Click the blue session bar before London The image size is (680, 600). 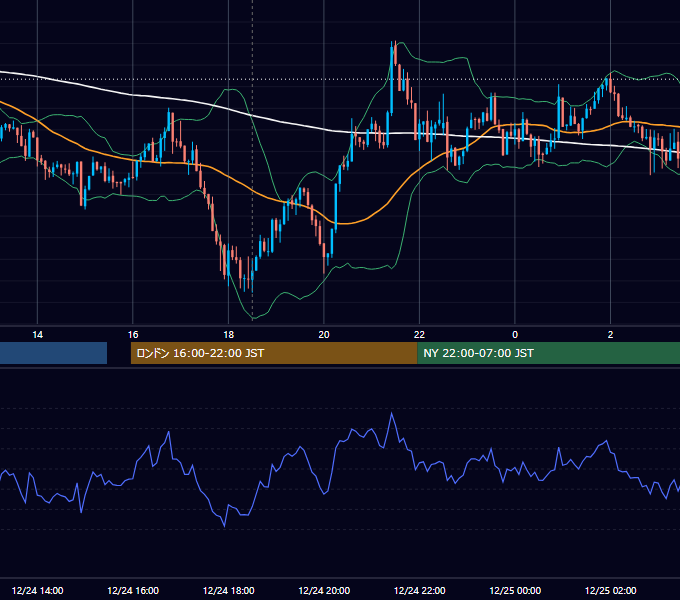pyautogui.click(x=53, y=353)
